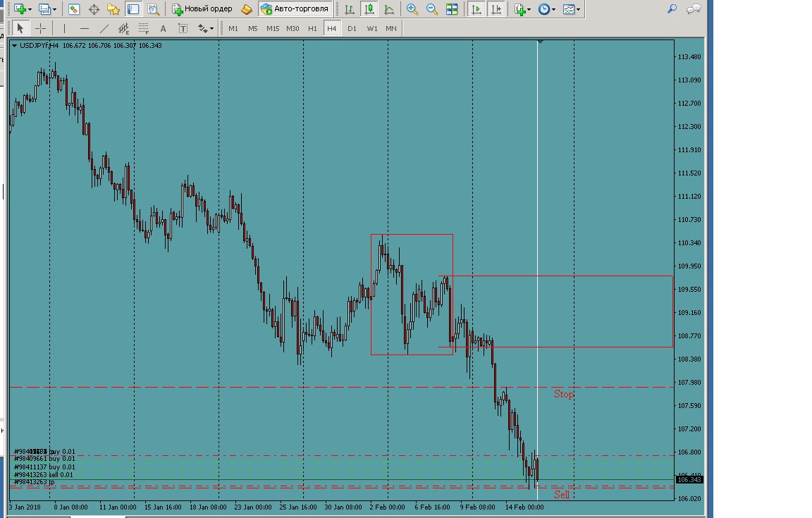Image resolution: width=812 pixels, height=518 pixels.
Task: Select the red Sell text label
Action: coord(562,494)
